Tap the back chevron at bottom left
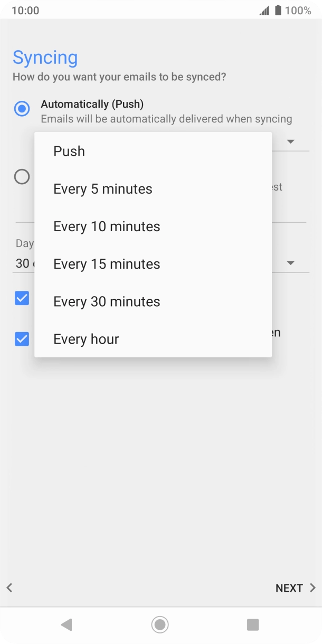 9,588
